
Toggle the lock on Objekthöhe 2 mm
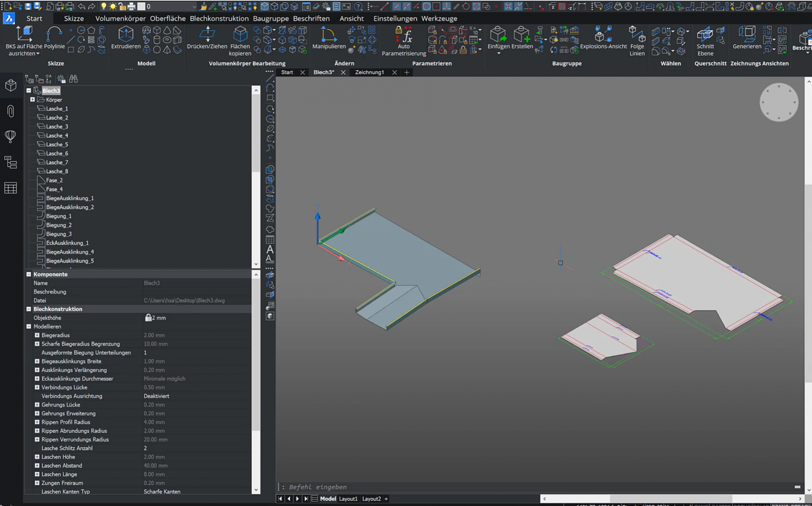tap(148, 317)
